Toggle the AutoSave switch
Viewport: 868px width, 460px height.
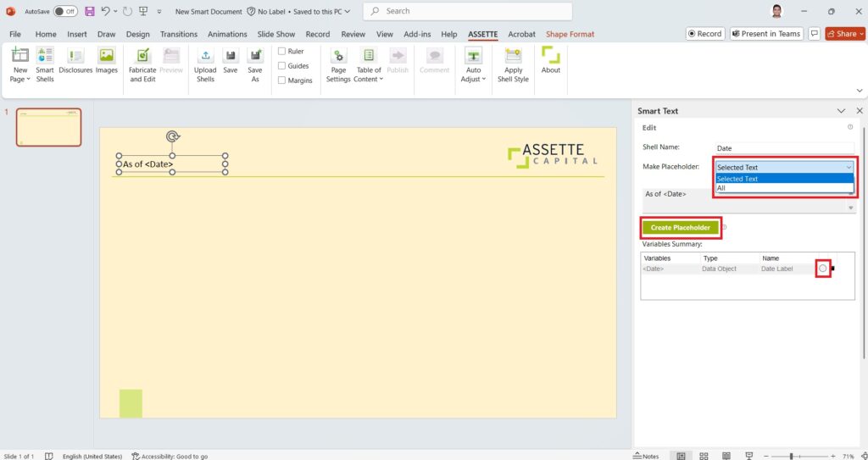[65, 11]
